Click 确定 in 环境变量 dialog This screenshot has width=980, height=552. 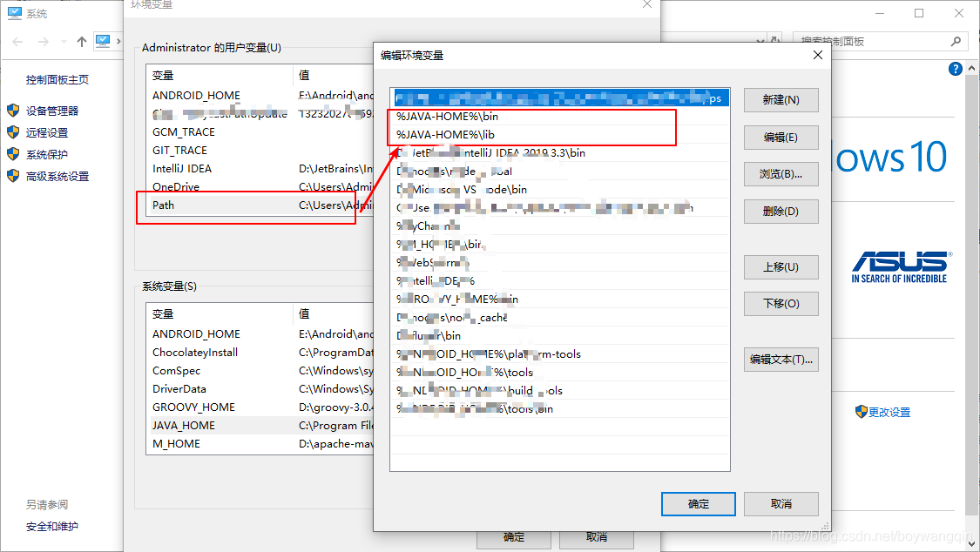coord(514,538)
